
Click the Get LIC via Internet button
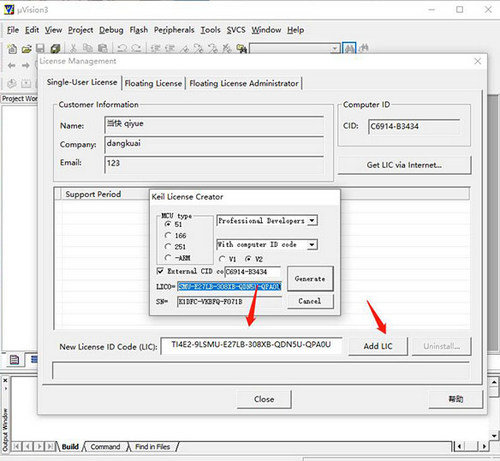[x=404, y=165]
